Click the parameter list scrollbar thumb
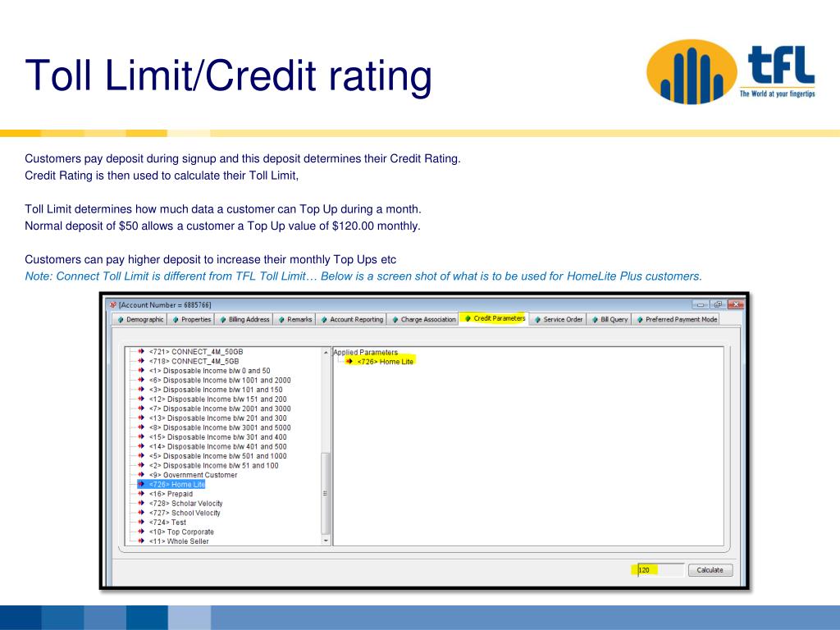Viewport: 840px width, 630px height. click(325, 493)
